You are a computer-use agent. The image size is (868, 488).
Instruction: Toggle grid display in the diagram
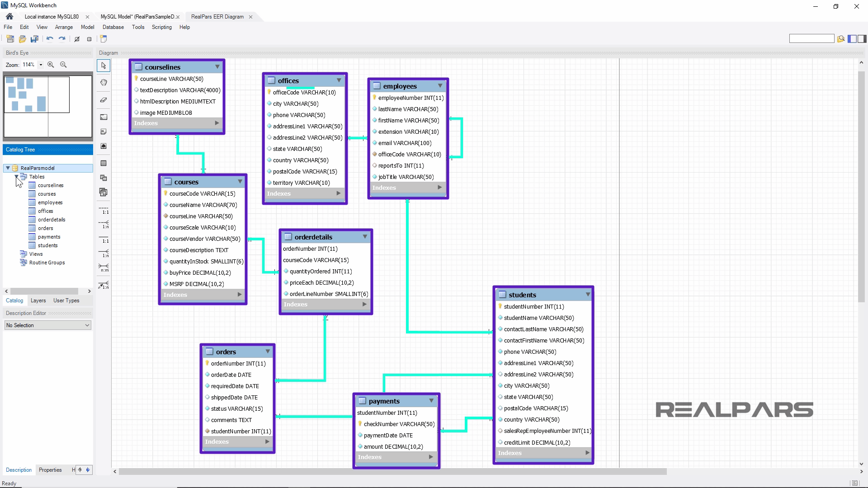[90, 39]
